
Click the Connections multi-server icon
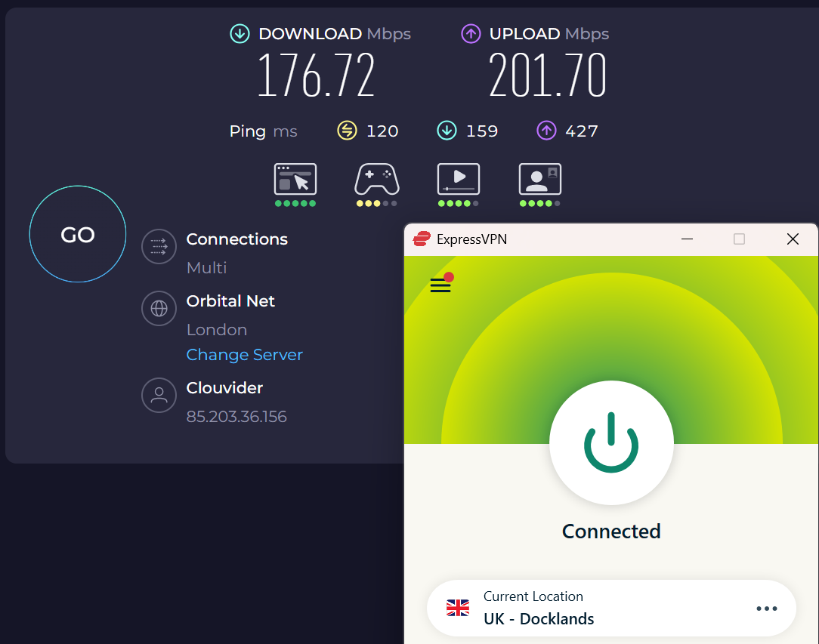(159, 246)
